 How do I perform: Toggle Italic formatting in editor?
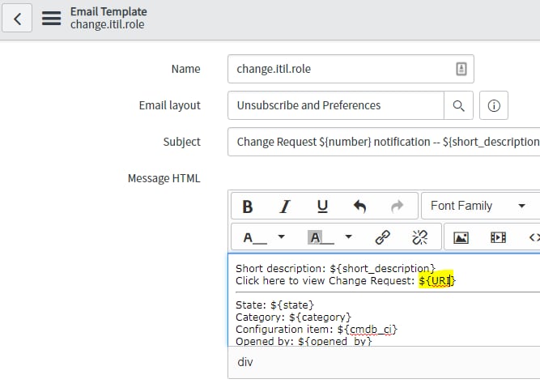[285, 207]
